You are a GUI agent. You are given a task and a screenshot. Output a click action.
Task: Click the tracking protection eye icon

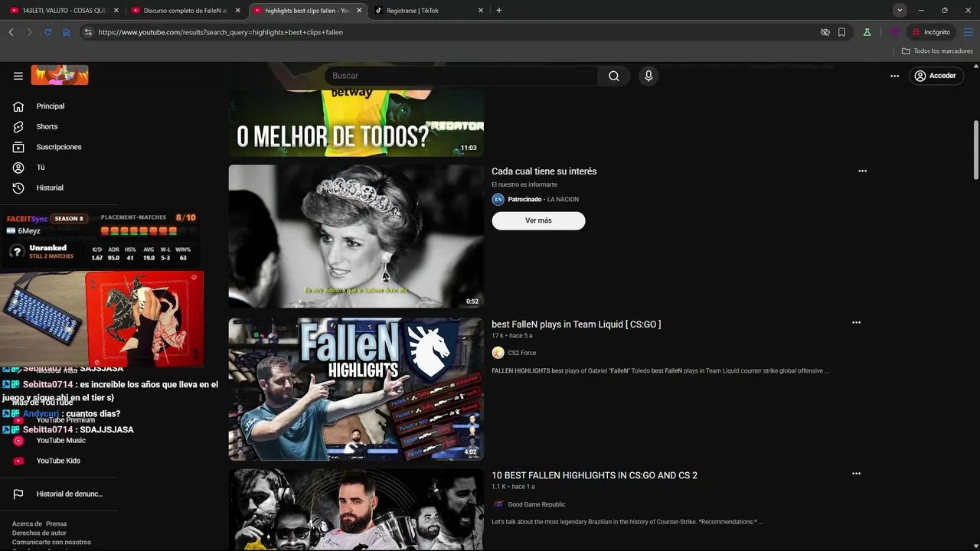pyautogui.click(x=825, y=32)
